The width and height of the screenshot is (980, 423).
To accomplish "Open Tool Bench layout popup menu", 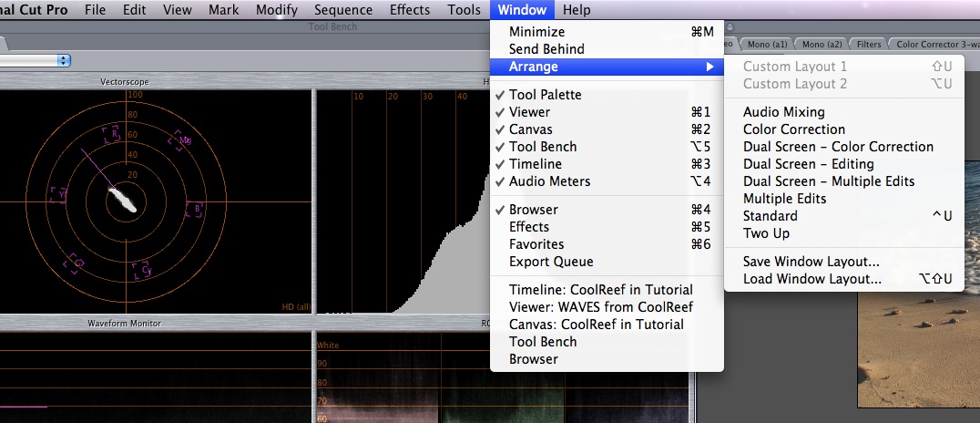I will click(35, 61).
